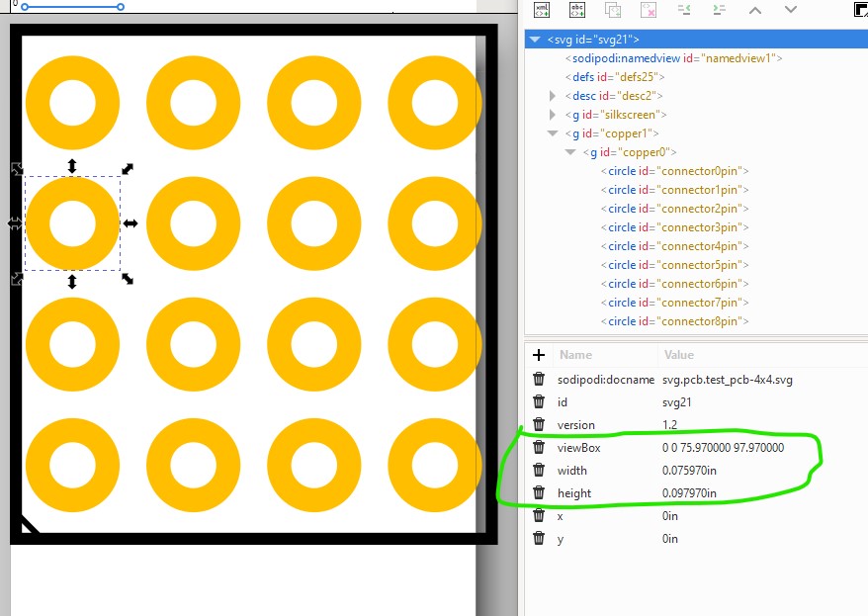Lower node with the down chevron

point(790,10)
